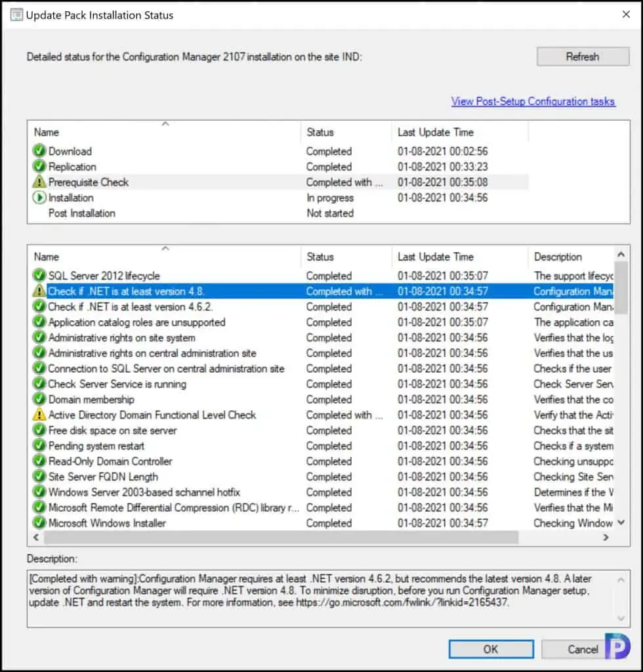Click the check icon for SQL Server 2012 lifecycle

tap(39, 276)
